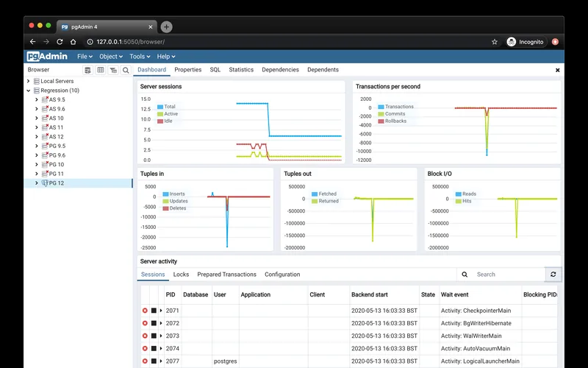The image size is (588, 368).
Task: Click the Total legend color swatch
Action: 160,107
